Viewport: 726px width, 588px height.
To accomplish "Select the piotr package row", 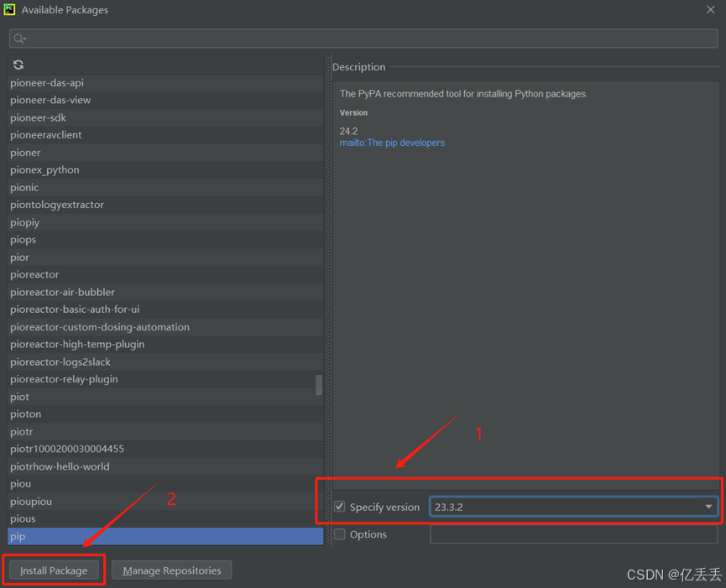I will click(165, 432).
